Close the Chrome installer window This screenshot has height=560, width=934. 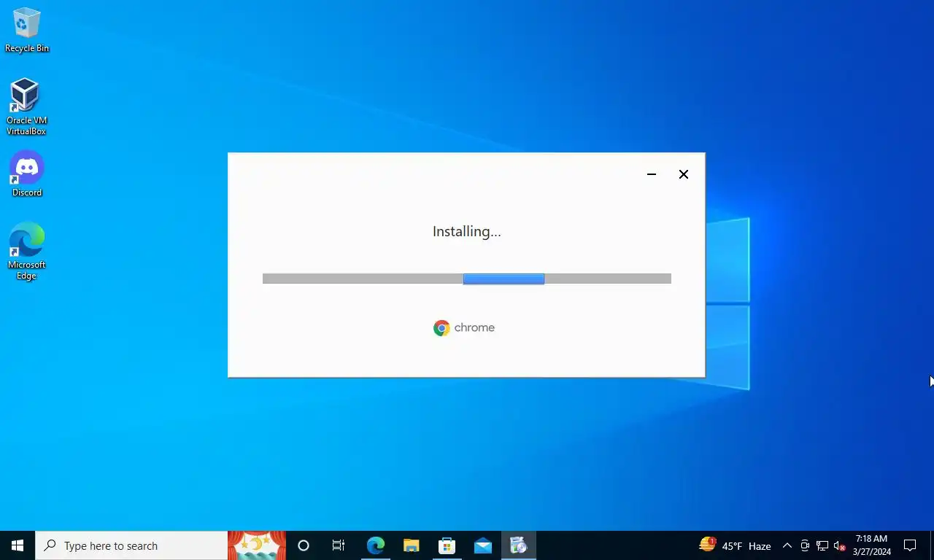684,174
